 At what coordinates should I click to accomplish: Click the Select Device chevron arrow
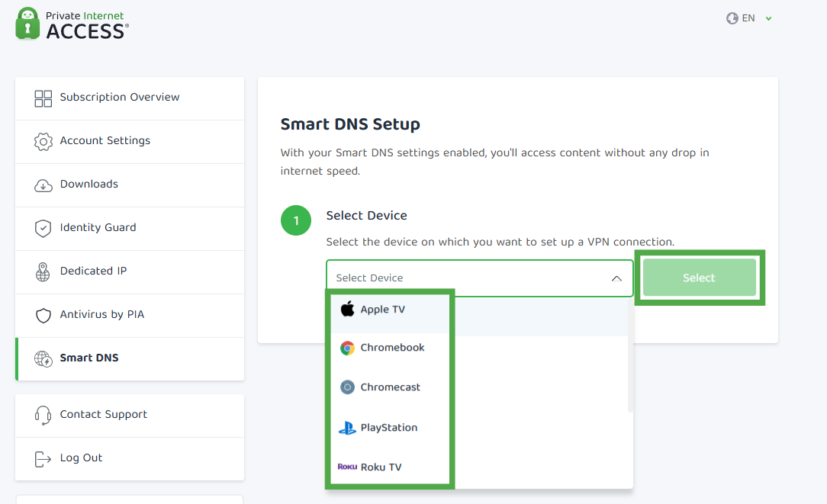(616, 278)
